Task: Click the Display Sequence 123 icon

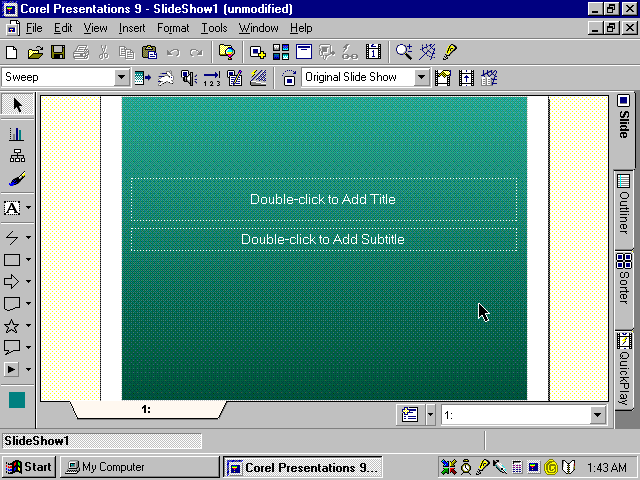Action: tap(212, 78)
